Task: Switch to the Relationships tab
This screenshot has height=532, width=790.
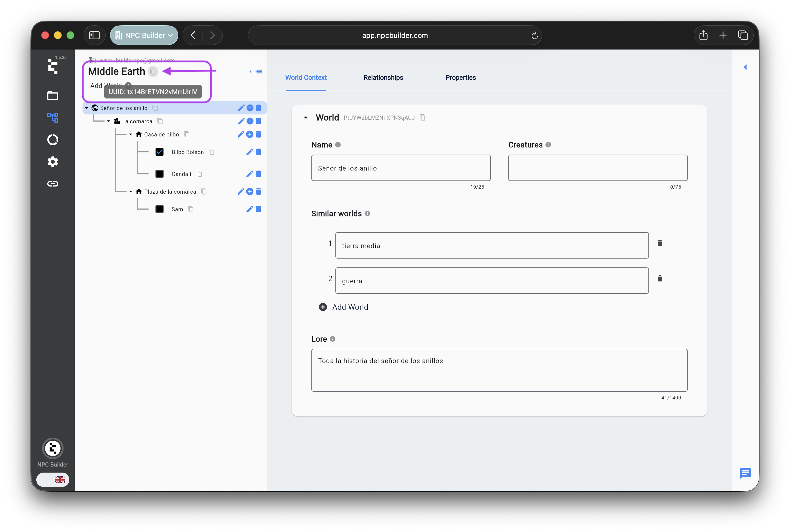Action: pos(383,78)
